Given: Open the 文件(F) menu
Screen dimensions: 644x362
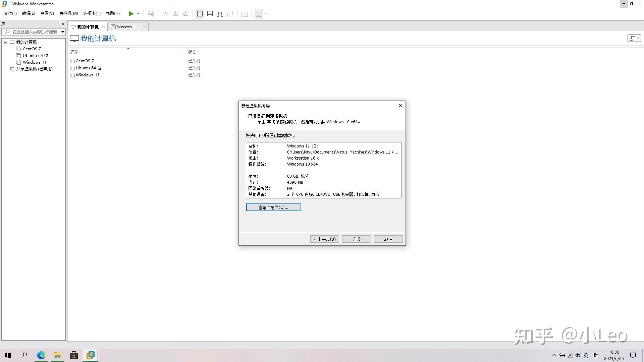Looking at the screenshot, I should pos(10,13).
